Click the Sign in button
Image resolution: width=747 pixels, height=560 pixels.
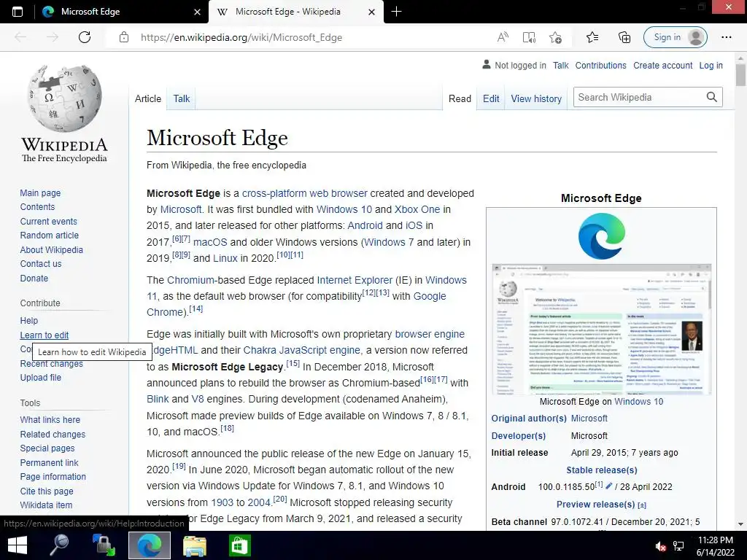point(675,37)
